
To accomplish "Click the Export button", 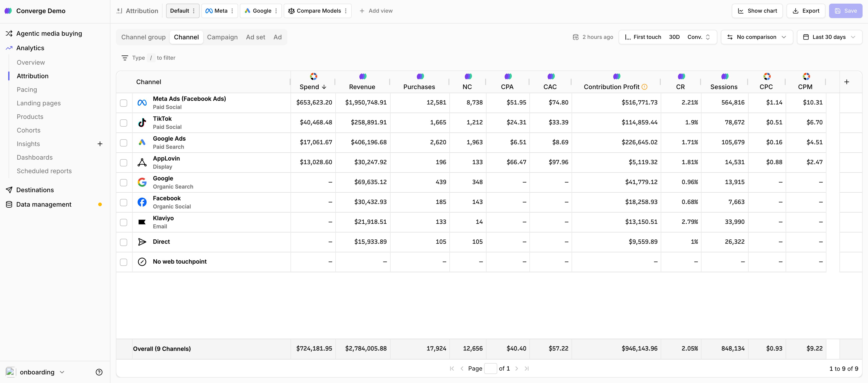I will 806,11.
